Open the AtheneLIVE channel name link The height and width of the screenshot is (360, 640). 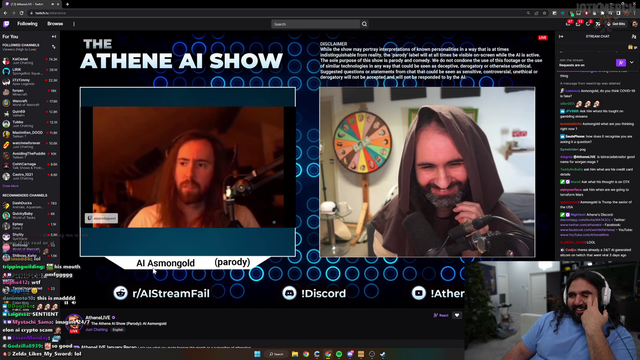pos(98,318)
